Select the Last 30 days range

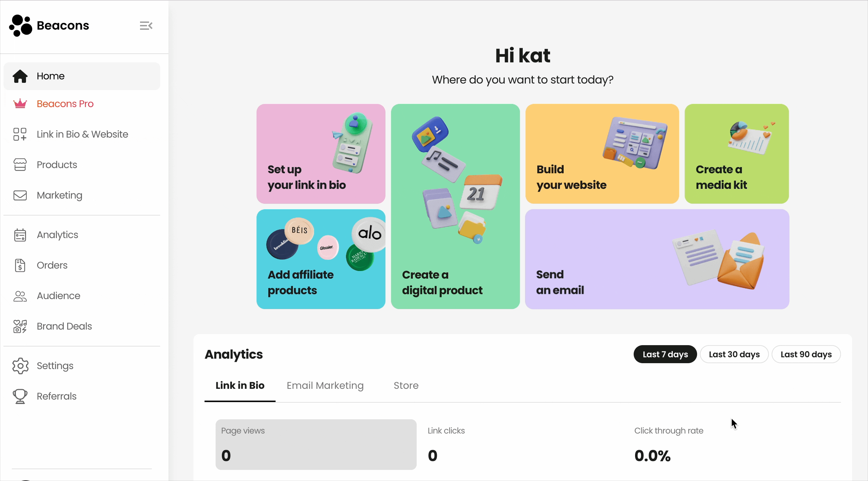(x=734, y=354)
